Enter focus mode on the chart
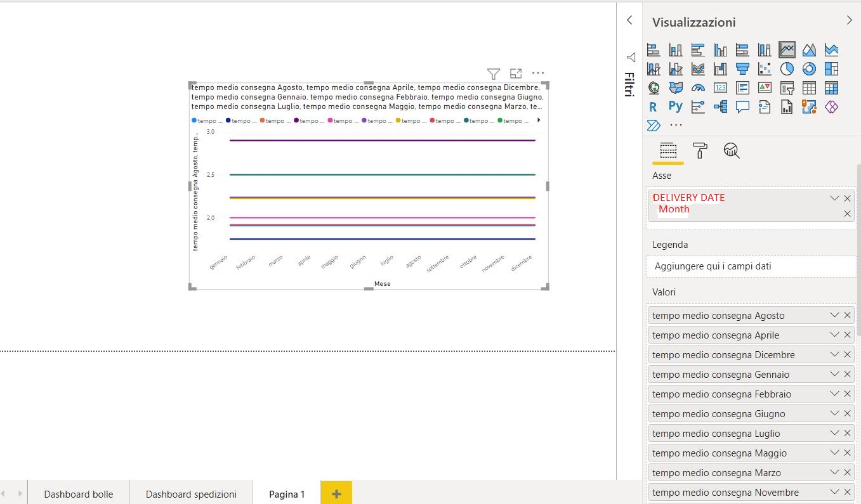 [516, 74]
